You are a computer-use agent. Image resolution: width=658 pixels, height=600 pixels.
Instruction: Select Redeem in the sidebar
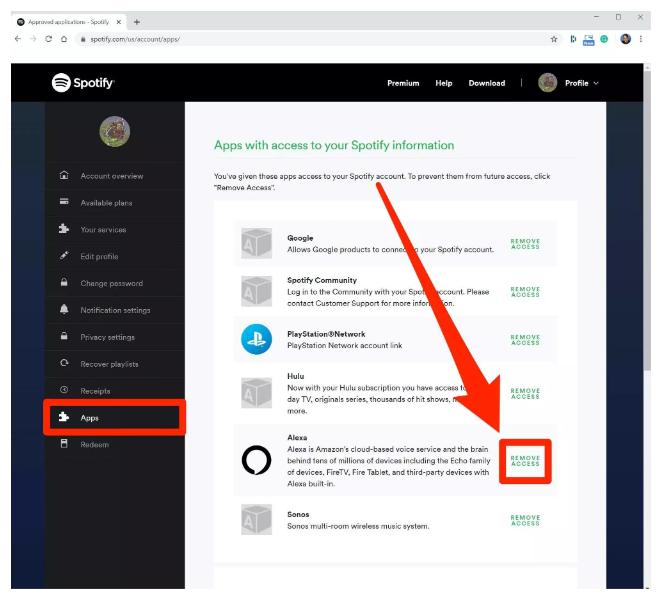[94, 444]
